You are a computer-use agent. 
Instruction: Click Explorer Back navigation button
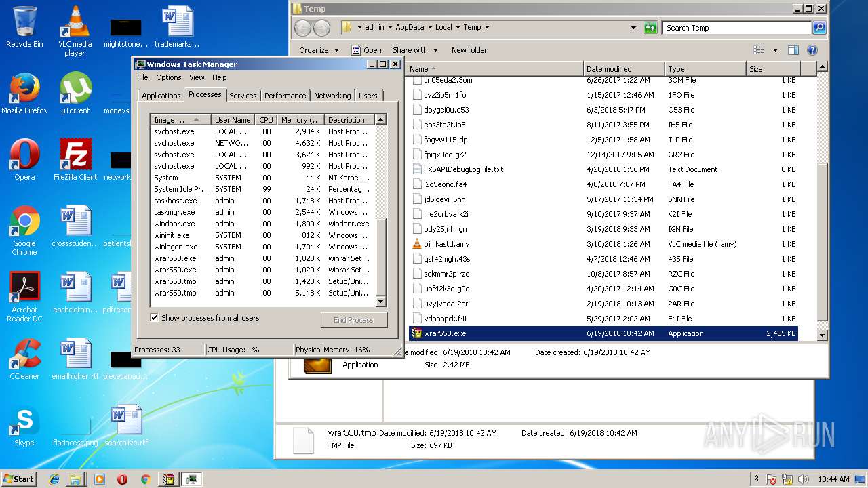tap(302, 28)
